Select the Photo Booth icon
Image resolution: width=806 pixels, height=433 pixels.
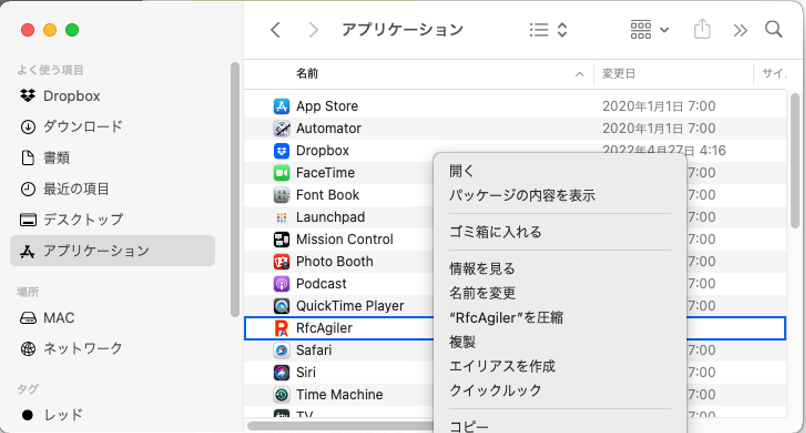point(281,262)
